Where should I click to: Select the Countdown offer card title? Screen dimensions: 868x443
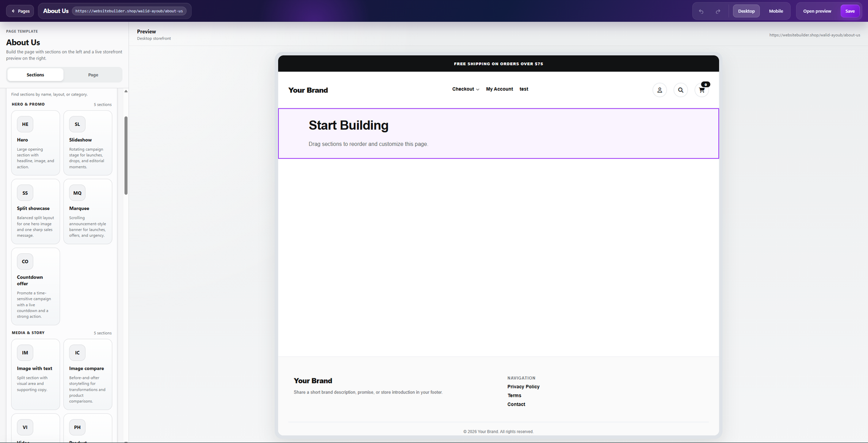point(30,280)
